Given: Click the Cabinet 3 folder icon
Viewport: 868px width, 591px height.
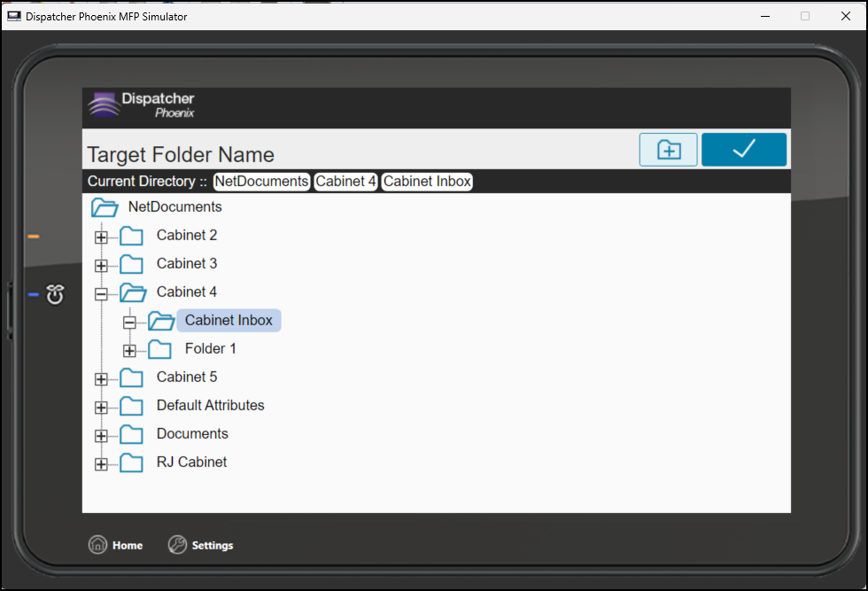Looking at the screenshot, I should point(131,264).
